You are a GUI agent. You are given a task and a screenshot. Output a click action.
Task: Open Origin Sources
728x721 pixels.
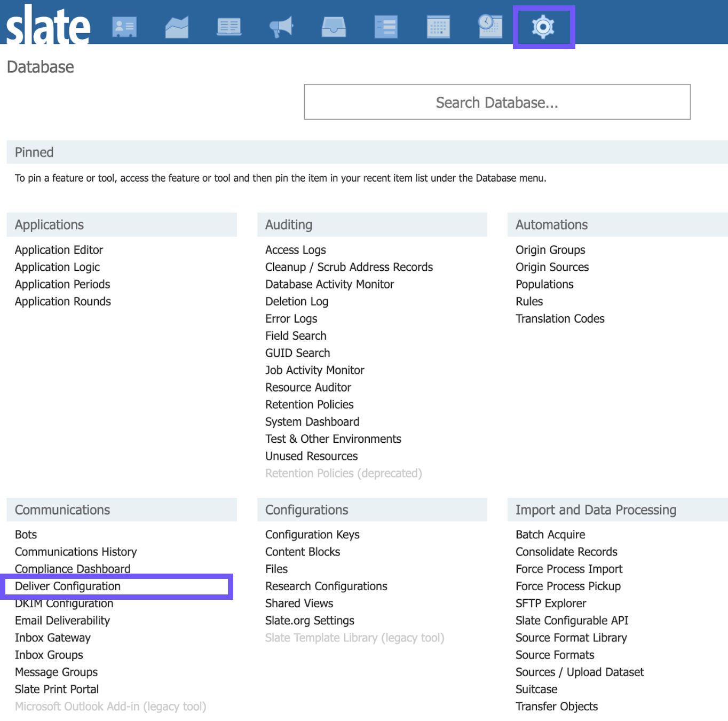[552, 267]
